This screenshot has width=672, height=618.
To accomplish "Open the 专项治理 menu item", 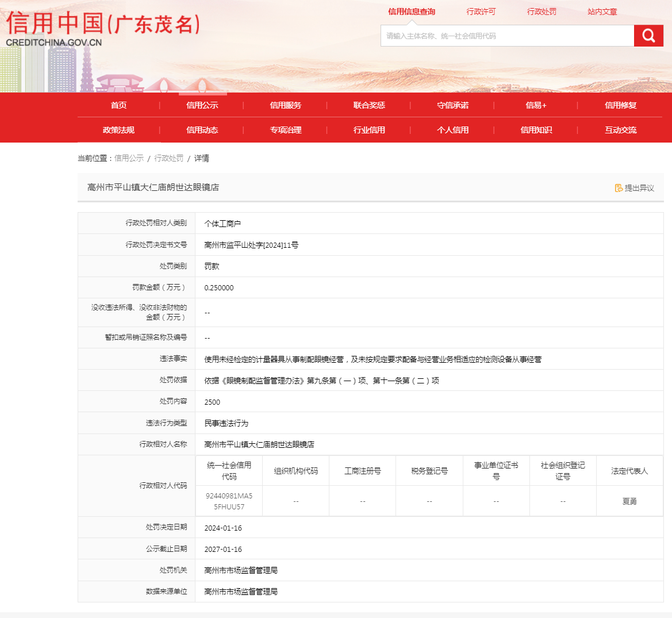I will 286,130.
